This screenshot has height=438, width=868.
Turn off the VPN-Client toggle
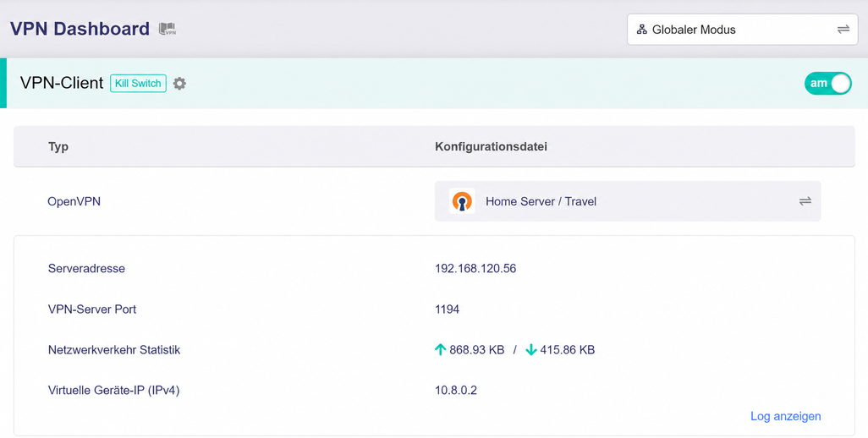[x=827, y=84]
